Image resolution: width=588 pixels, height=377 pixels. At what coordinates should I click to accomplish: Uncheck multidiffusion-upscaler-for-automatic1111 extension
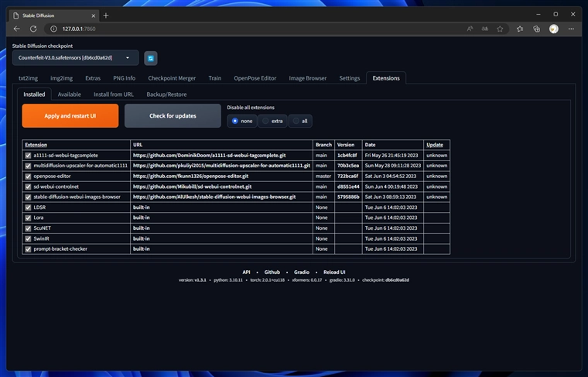[28, 166]
